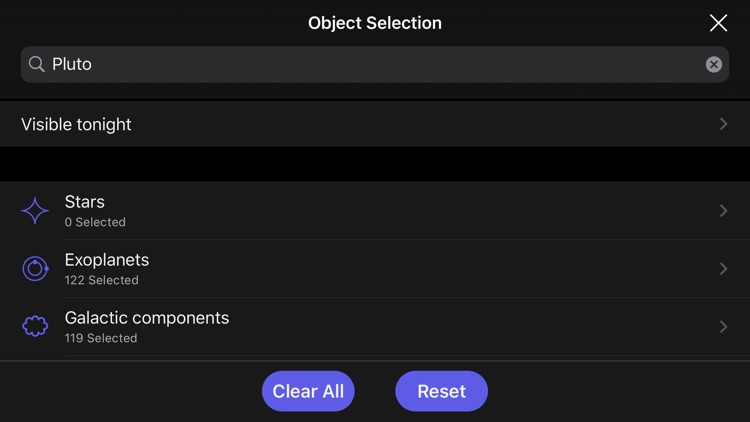The width and height of the screenshot is (750, 422).
Task: Select the 119 Selected galactic label
Action: pyautogui.click(x=101, y=338)
